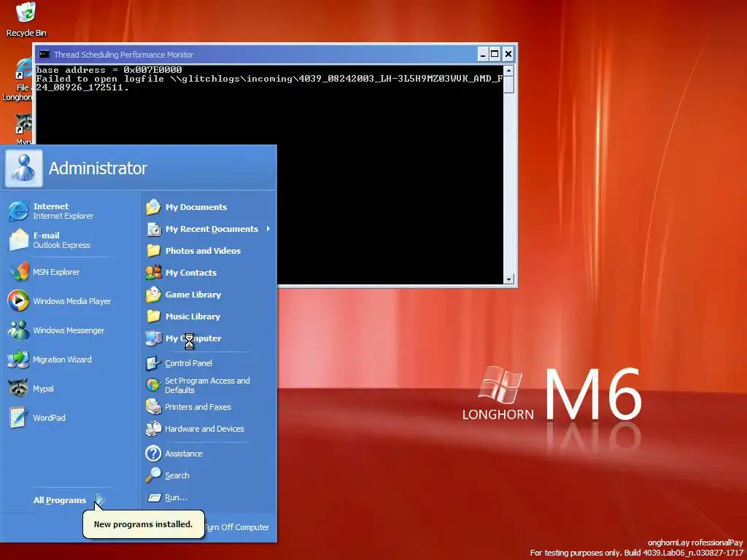Select Game Library menu entry

(x=209, y=295)
